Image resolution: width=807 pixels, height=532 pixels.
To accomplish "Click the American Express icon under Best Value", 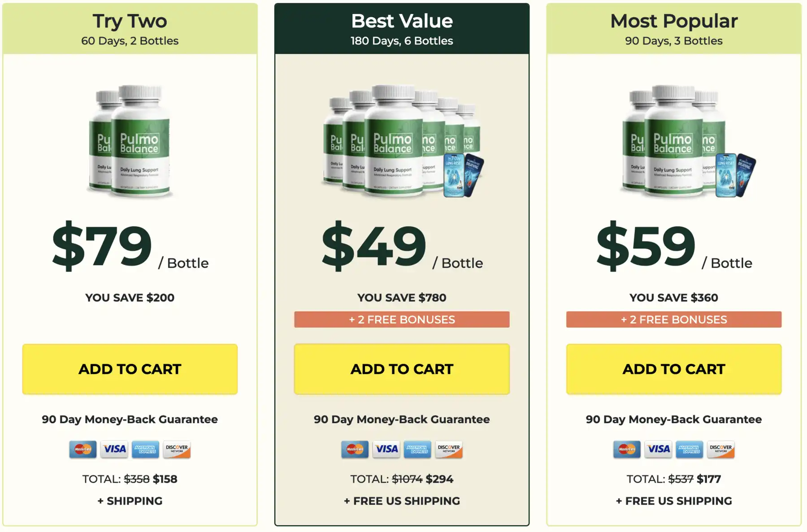I will pyautogui.click(x=418, y=450).
